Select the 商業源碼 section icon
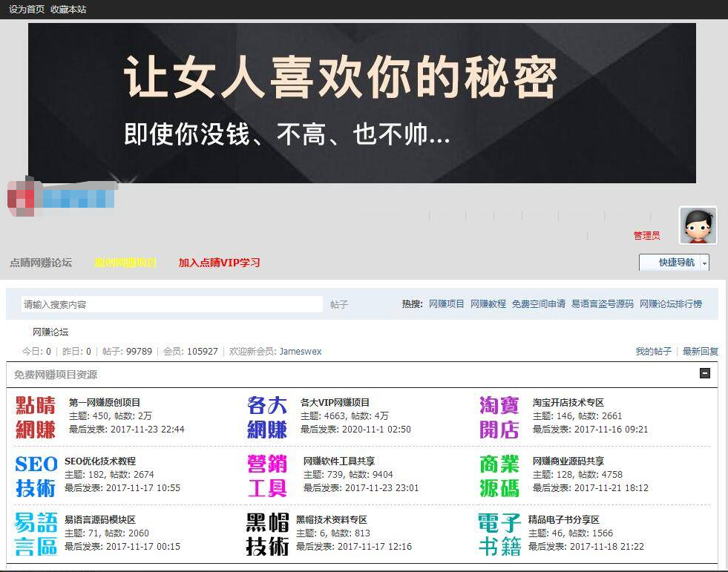 coord(499,476)
